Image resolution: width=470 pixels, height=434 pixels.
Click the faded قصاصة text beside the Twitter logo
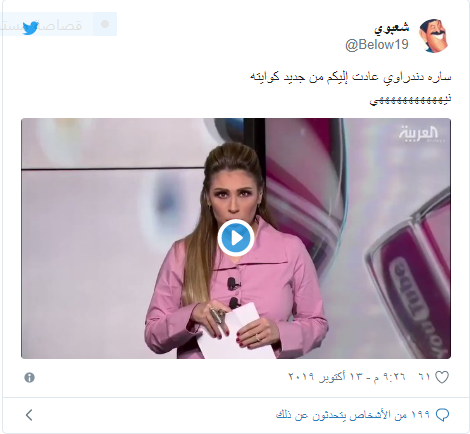(x=61, y=26)
